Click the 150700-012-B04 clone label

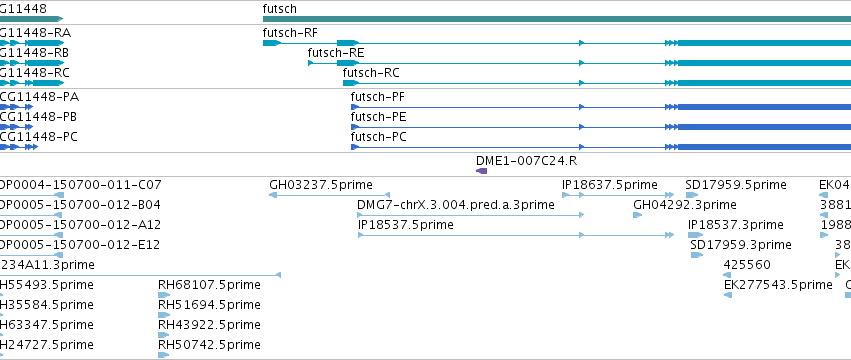80,205
